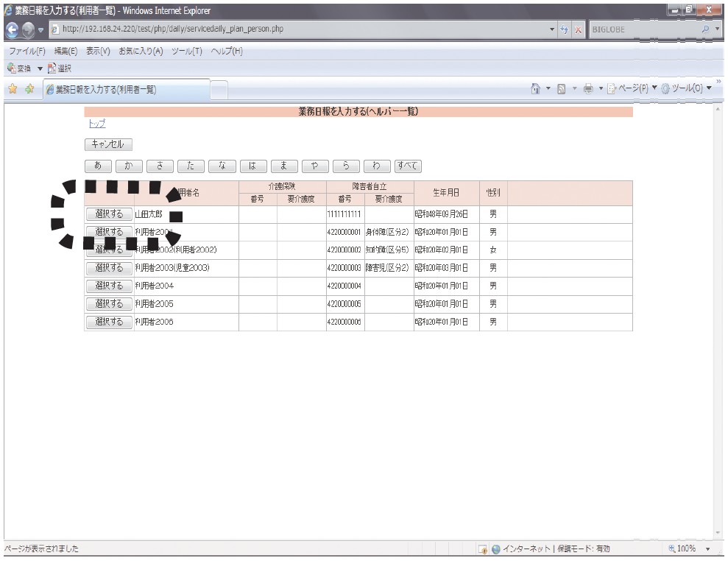The height and width of the screenshot is (561, 728).
Task: Filter names by the な button
Action: click(222, 166)
